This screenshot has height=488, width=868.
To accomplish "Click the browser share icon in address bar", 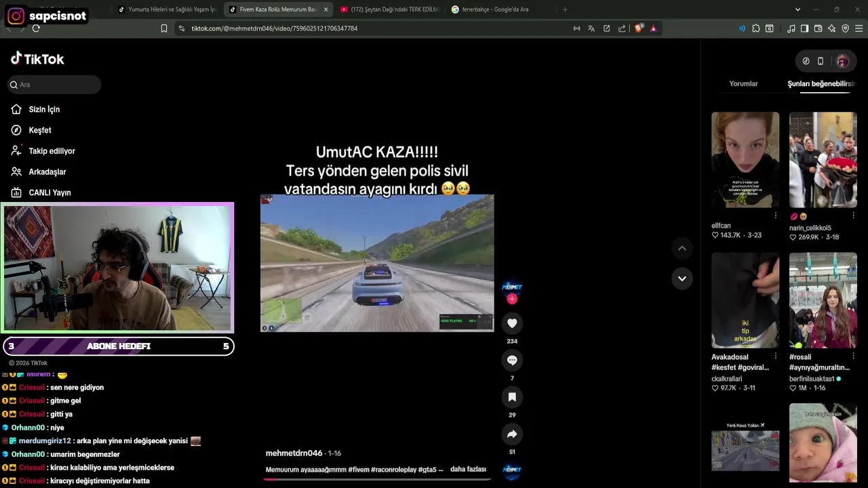I will [622, 28].
